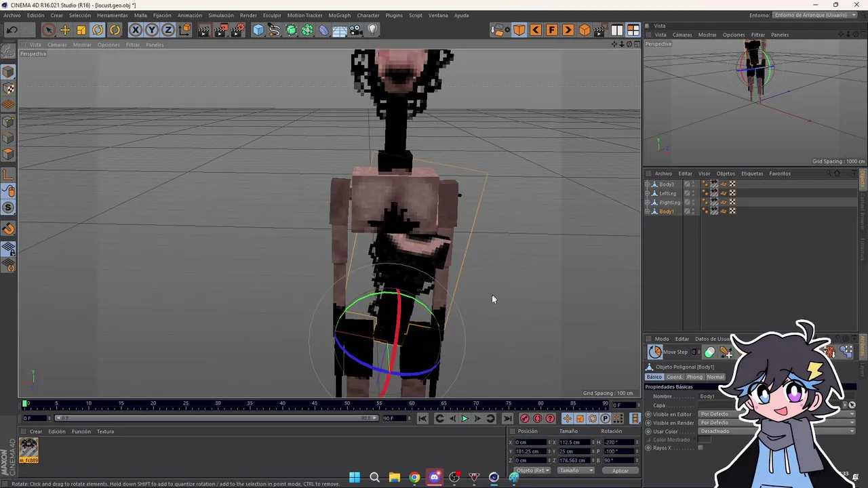Switch to Polygons mode
This screenshot has height=488, width=868.
[8, 155]
